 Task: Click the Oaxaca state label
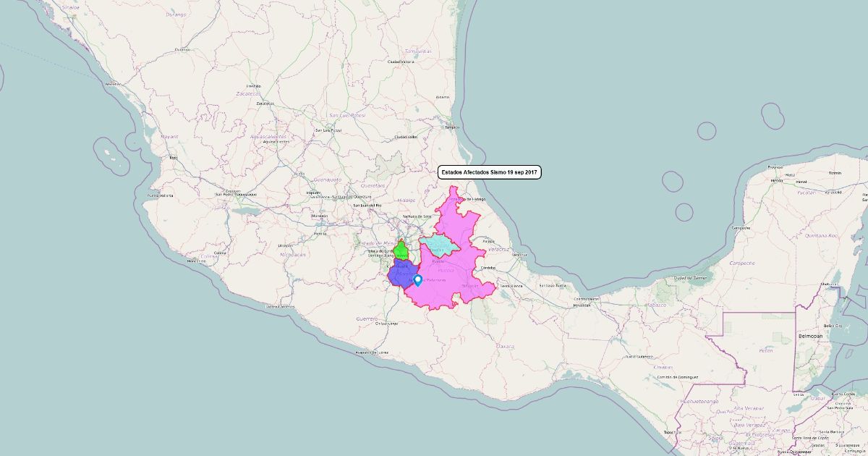pos(505,346)
